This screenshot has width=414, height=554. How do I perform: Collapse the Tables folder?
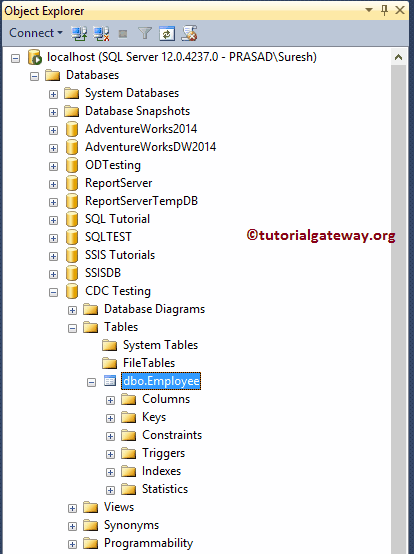pos(72,329)
